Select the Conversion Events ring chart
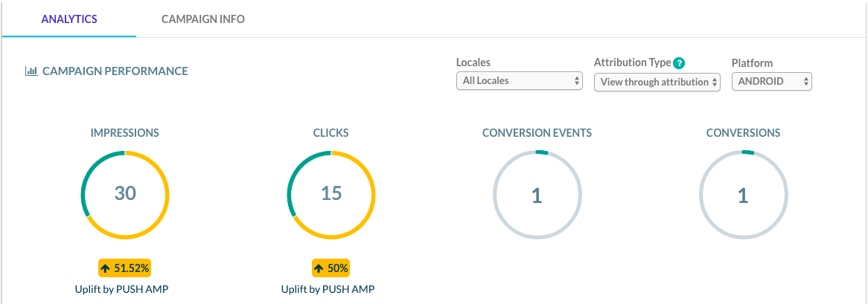This screenshot has width=868, height=304. [537, 195]
